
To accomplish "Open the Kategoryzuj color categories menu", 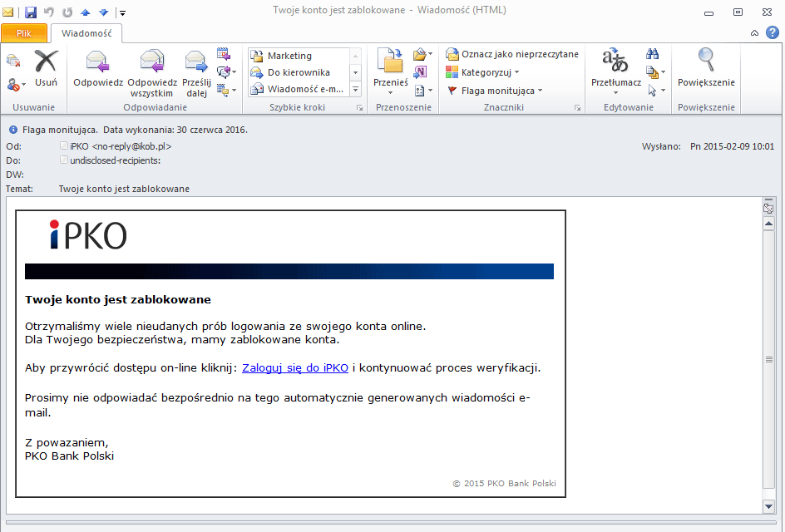I will pyautogui.click(x=482, y=72).
